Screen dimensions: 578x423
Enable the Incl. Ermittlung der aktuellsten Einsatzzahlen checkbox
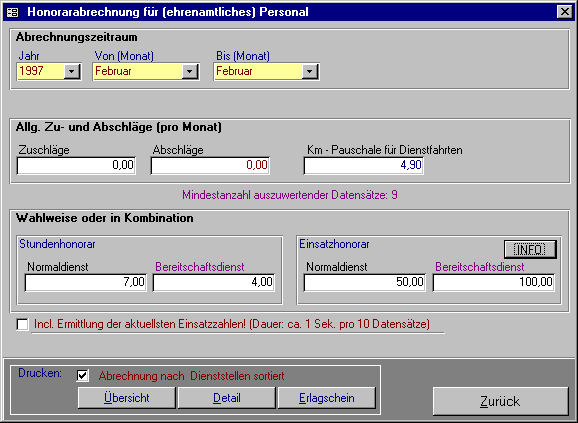(x=22, y=324)
